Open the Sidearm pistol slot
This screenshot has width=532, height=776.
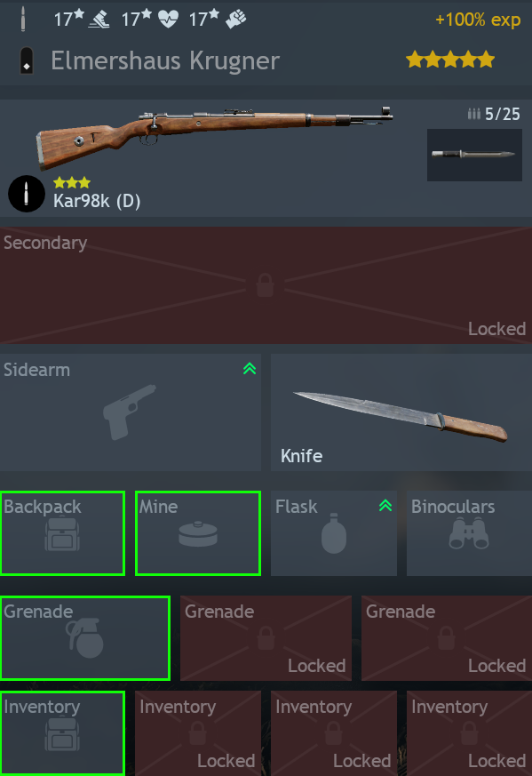pyautogui.click(x=131, y=412)
